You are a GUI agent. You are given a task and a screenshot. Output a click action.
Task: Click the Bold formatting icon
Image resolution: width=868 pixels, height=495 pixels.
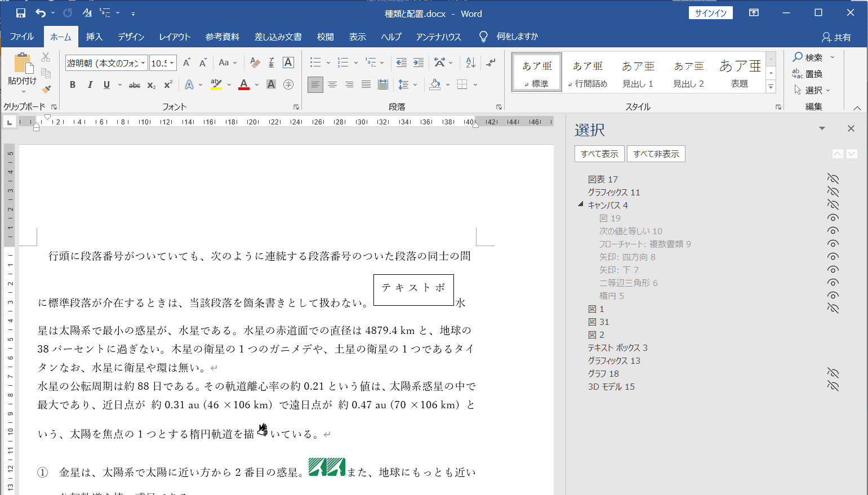tap(73, 85)
